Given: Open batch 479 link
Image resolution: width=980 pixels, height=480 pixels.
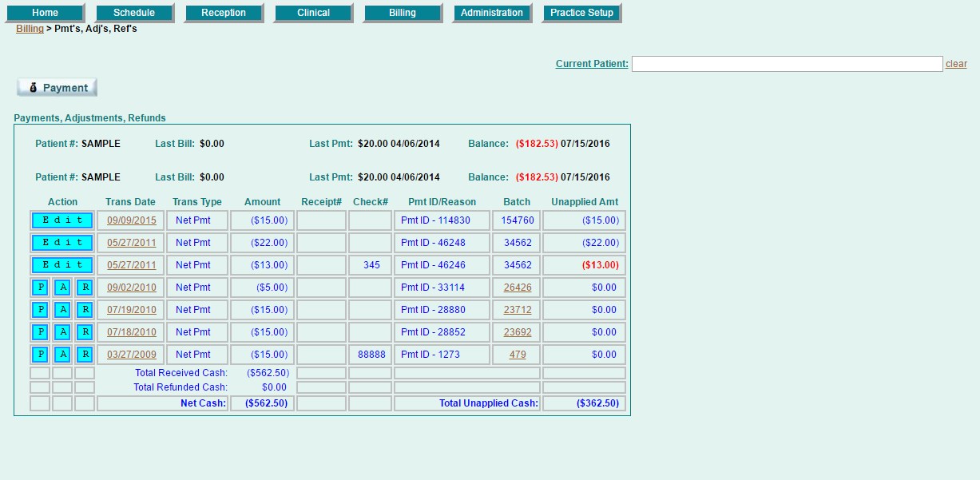Looking at the screenshot, I should [518, 355].
